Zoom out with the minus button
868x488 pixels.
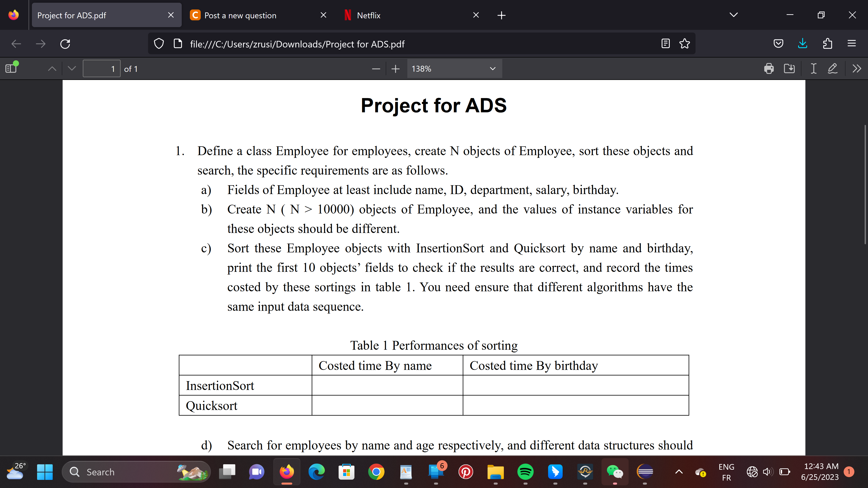click(376, 69)
